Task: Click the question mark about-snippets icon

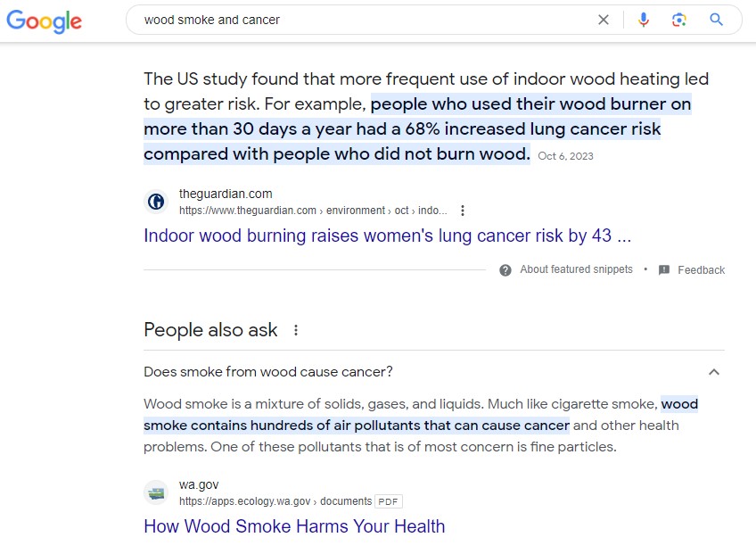Action: coord(505,269)
